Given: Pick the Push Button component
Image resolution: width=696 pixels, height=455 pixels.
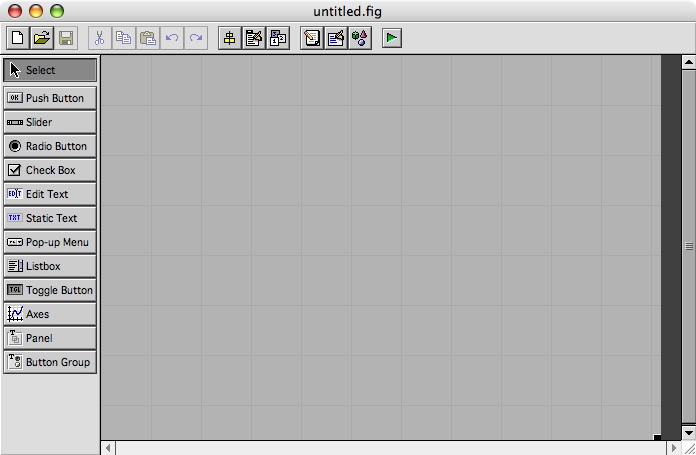Looking at the screenshot, I should click(x=50, y=98).
